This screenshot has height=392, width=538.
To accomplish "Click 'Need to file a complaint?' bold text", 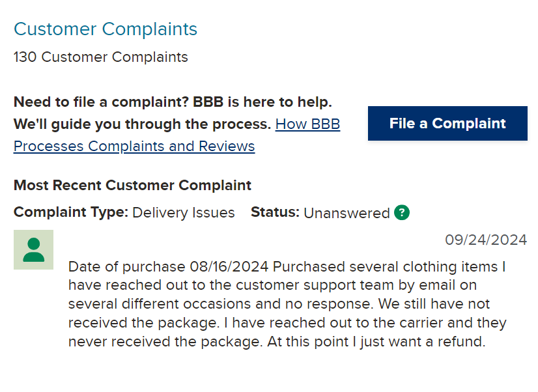I will tap(101, 102).
